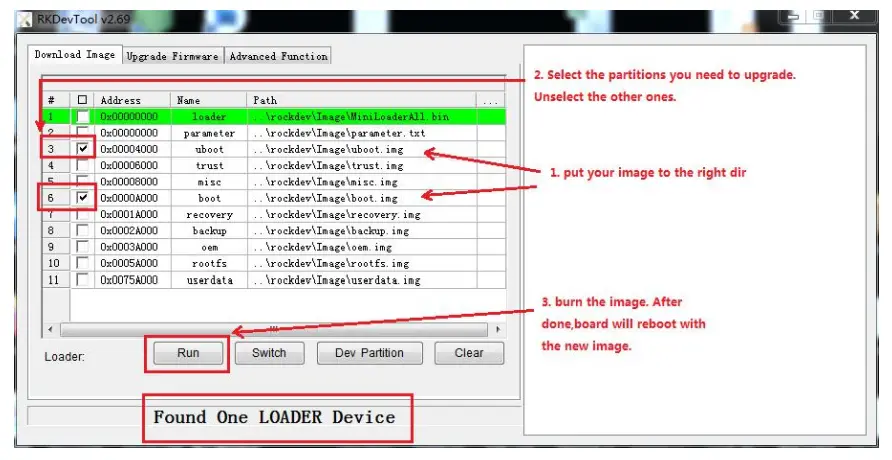892x460 pixels.
Task: Uncheck the boot partition checkbox
Action: click(x=83, y=198)
